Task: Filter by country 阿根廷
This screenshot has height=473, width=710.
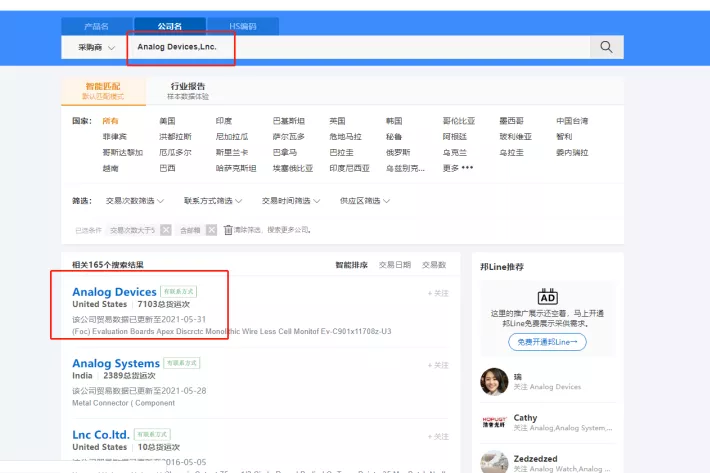Action: [455, 137]
